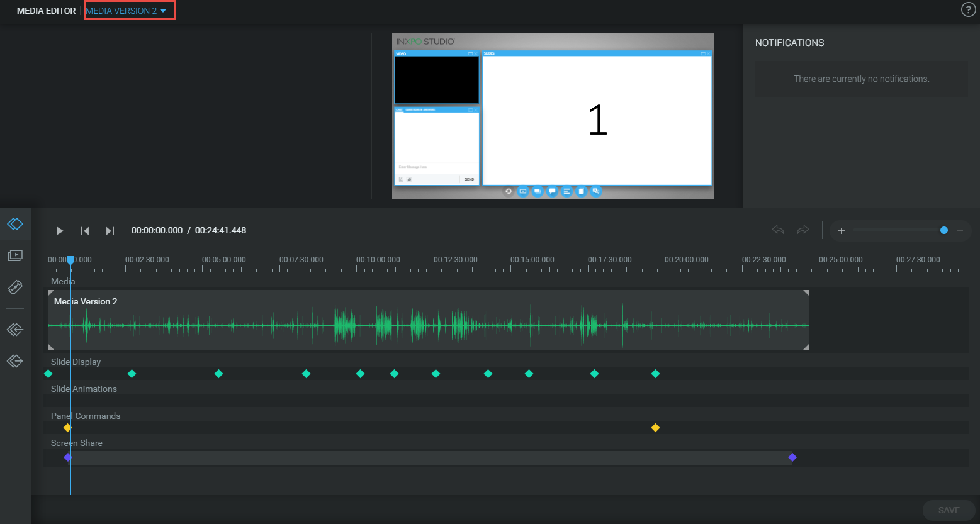980x524 pixels.
Task: Select the third Slide Display marker
Action: click(218, 374)
